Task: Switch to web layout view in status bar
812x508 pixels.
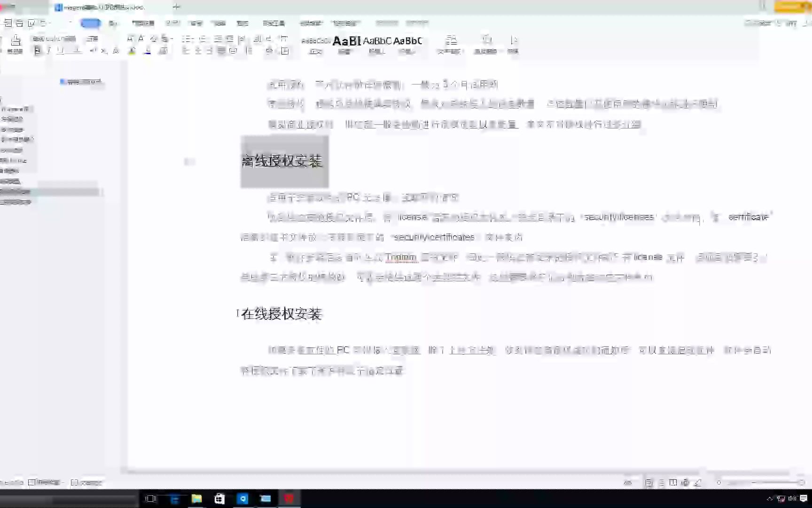Action: 686,483
